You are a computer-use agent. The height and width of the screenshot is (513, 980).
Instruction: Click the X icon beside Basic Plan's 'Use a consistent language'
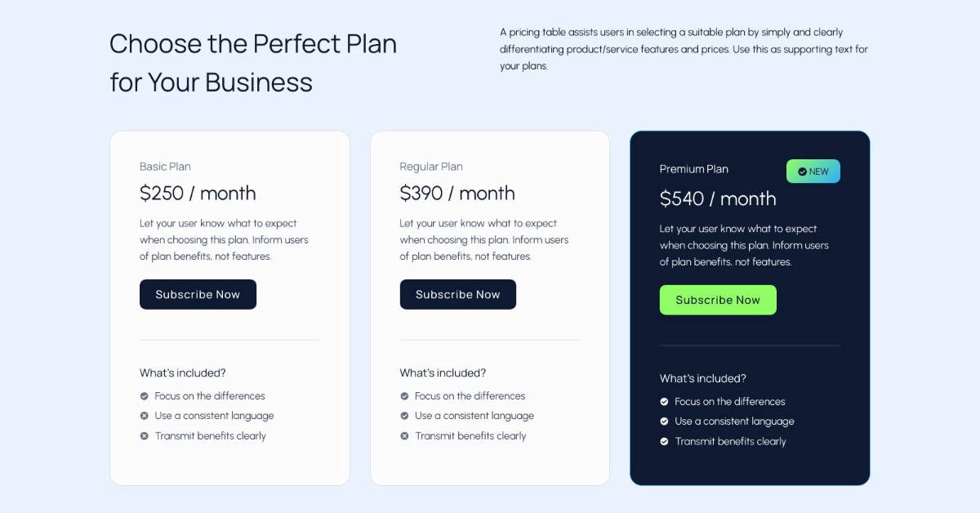point(145,416)
